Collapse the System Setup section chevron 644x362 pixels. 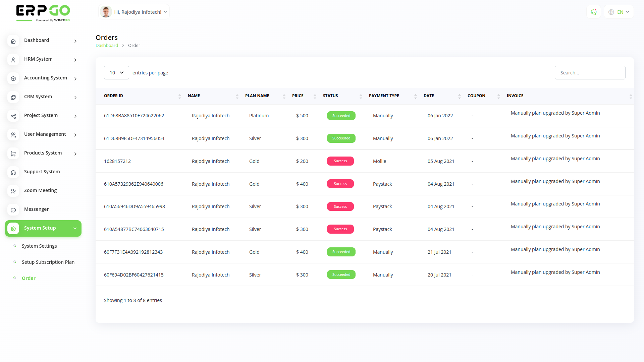[75, 228]
